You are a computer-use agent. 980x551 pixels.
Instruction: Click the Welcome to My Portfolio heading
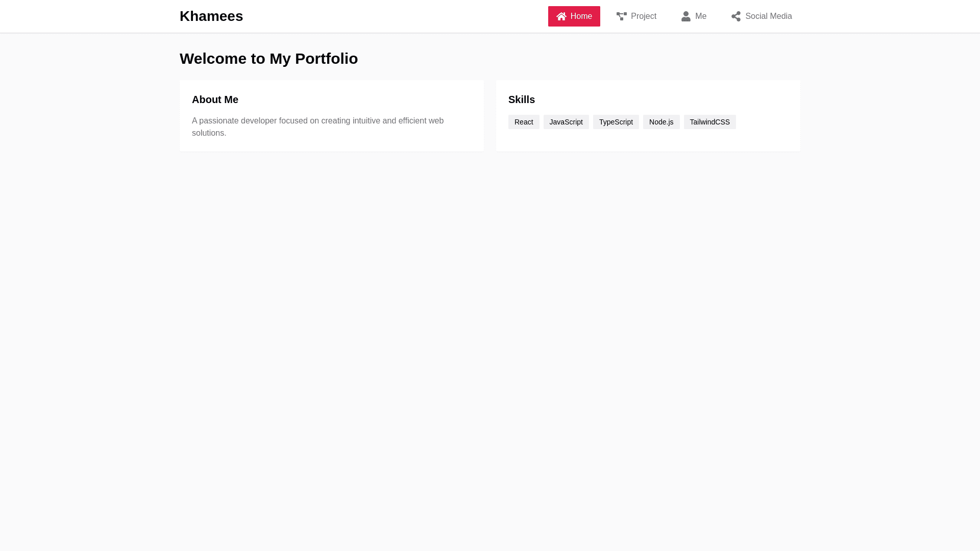click(268, 59)
